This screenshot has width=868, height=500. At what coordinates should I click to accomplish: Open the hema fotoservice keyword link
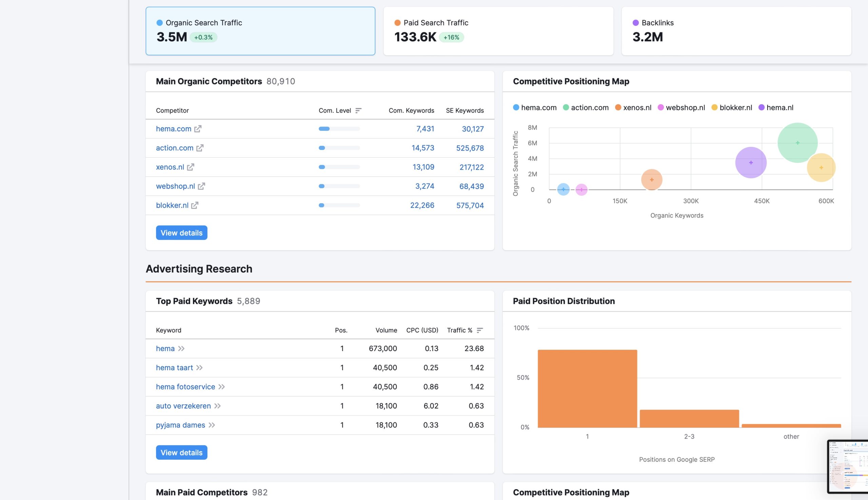[x=185, y=387]
